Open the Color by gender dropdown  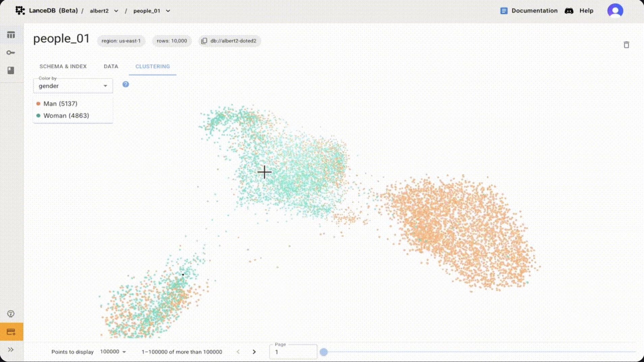[73, 86]
